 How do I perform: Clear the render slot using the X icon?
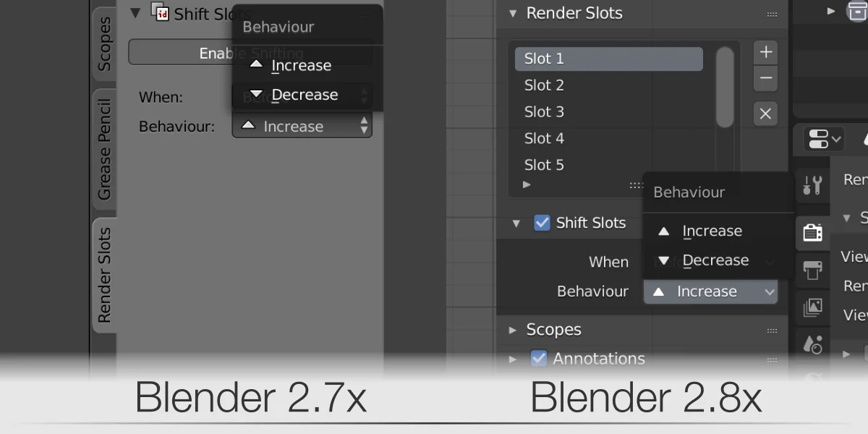coord(765,114)
